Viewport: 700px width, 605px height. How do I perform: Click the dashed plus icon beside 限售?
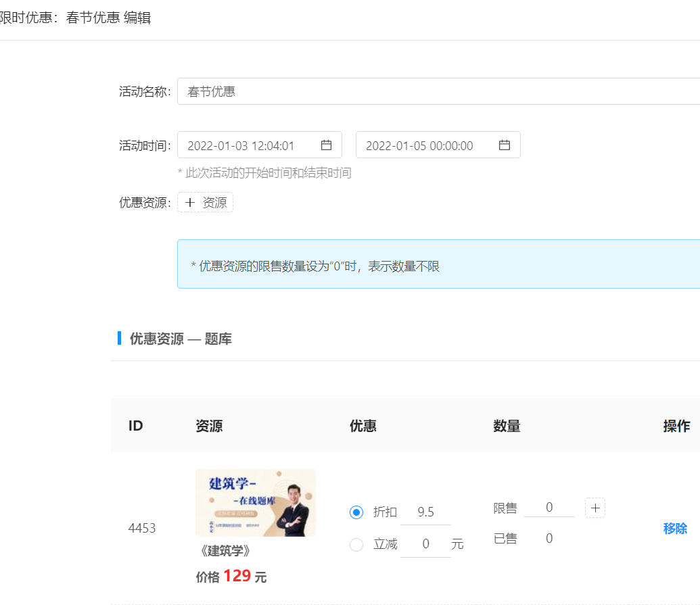click(x=594, y=508)
